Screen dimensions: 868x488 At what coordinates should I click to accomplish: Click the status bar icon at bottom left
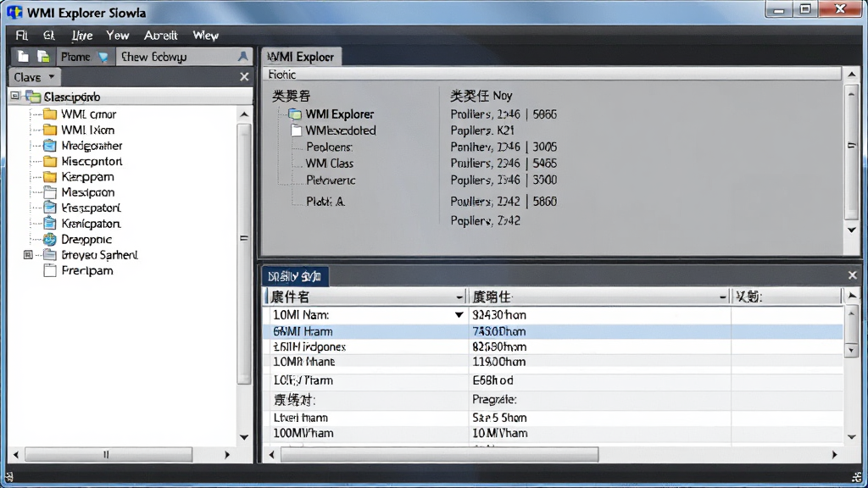[8, 477]
